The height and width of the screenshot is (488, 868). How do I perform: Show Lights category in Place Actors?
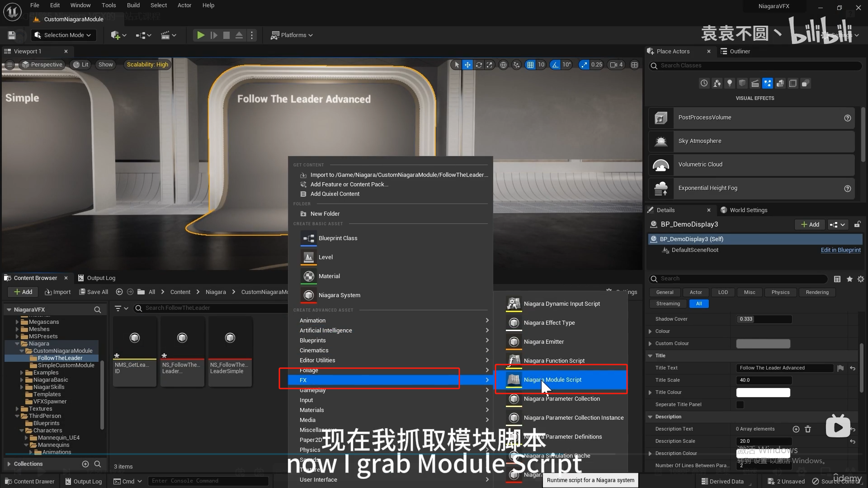pos(730,83)
